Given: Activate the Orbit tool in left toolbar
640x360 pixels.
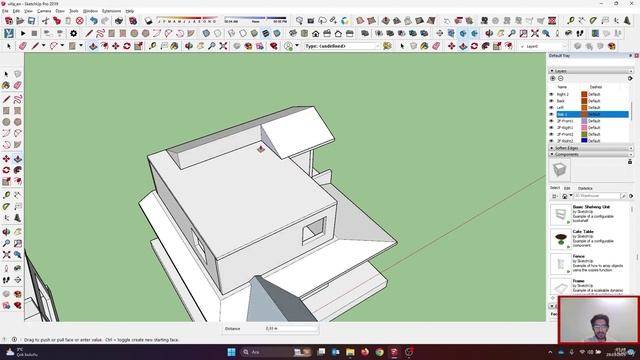Looking at the screenshot, I should (x=6, y=232).
